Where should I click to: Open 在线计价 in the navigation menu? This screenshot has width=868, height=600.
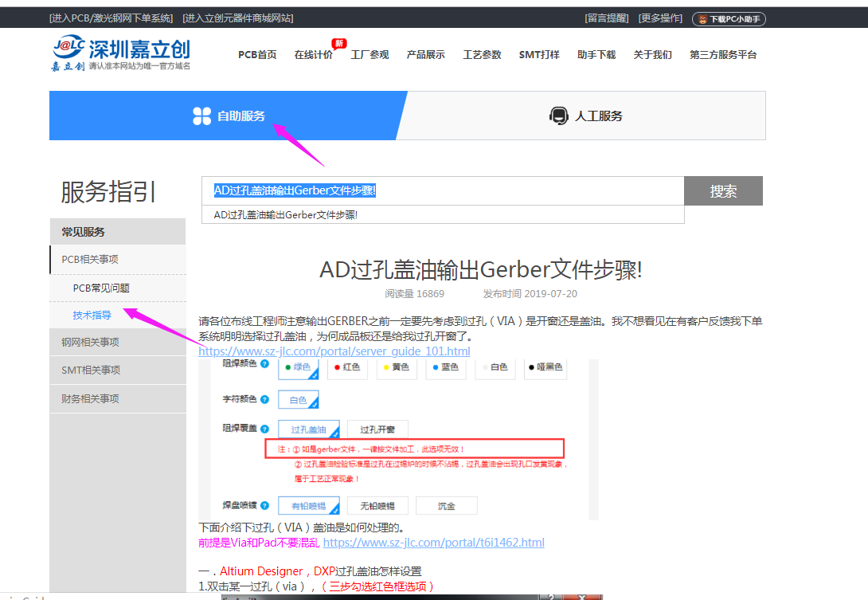pos(313,55)
